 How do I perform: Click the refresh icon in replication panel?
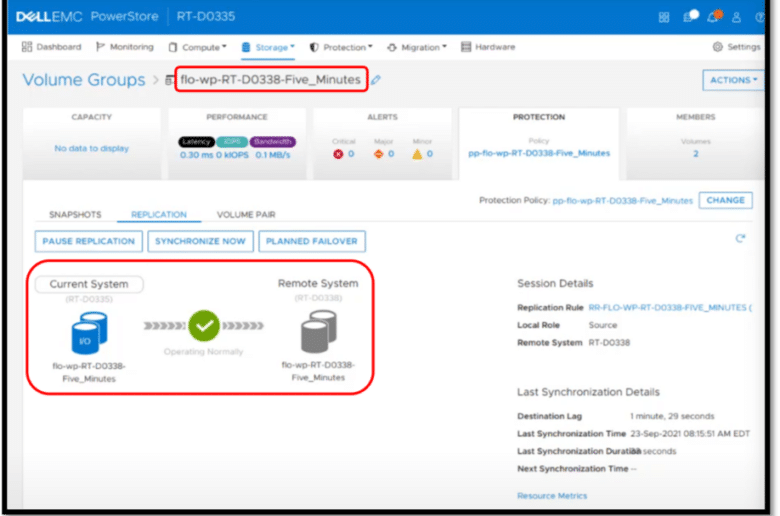pos(740,238)
